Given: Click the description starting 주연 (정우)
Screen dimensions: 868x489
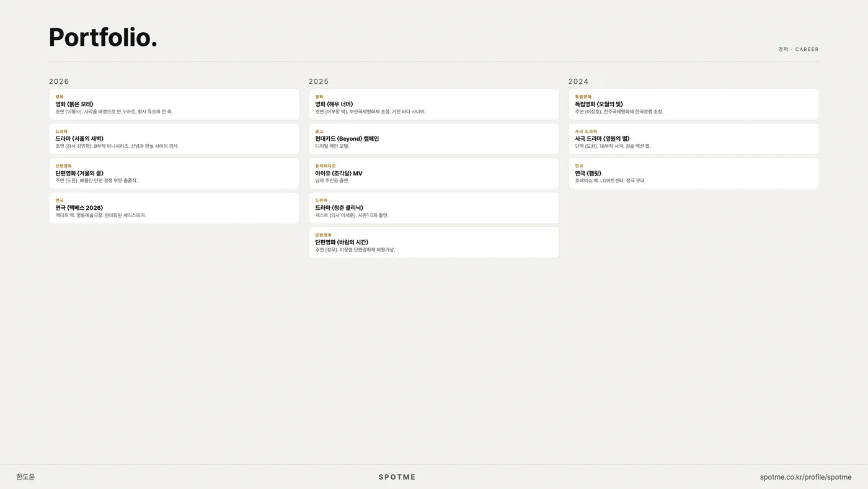Looking at the screenshot, I should click(x=355, y=250).
